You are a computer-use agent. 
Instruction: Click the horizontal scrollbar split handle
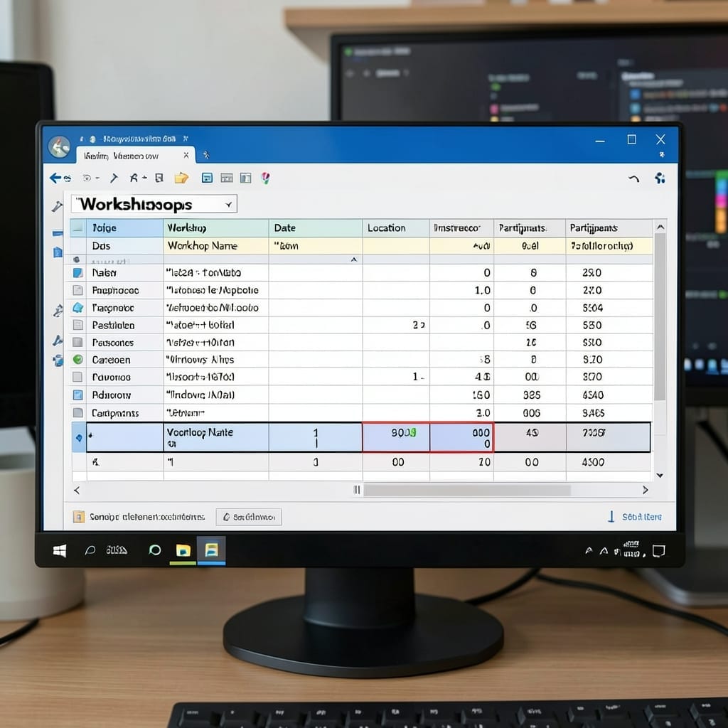[357, 490]
